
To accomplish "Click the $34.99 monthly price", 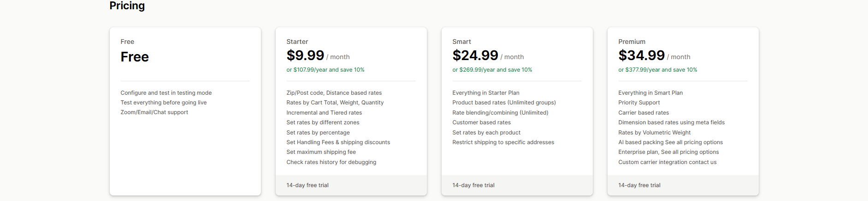I will 641,55.
